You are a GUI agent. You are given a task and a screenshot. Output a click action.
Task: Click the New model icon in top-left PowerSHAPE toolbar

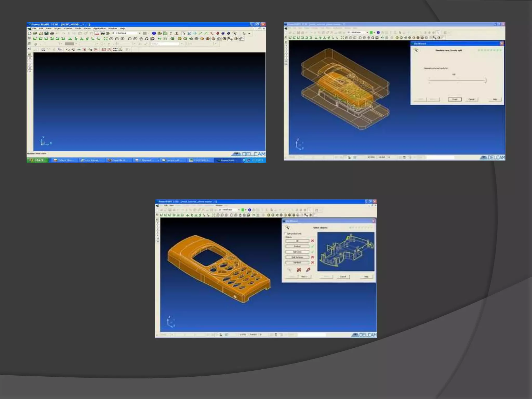(30, 33)
